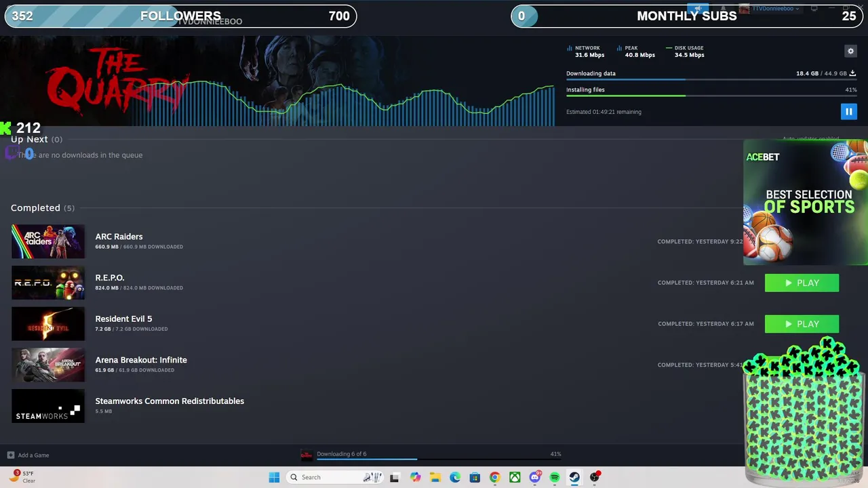Open ARC Raiders thumbnail
The image size is (868, 488).
[48, 241]
